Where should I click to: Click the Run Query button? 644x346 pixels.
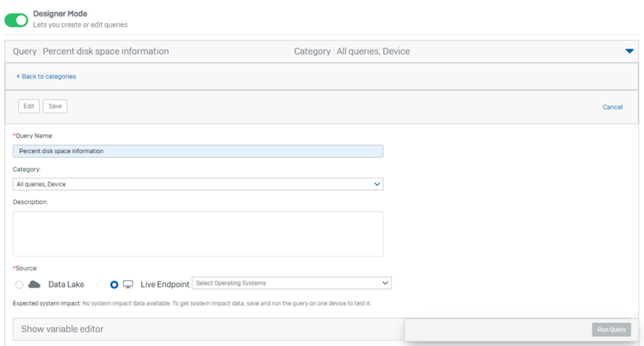(x=611, y=329)
